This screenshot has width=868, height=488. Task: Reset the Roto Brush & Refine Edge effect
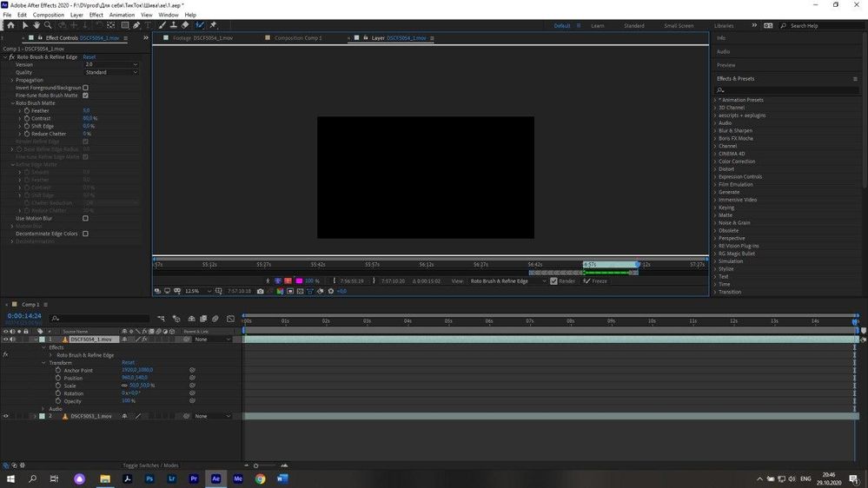click(x=89, y=57)
